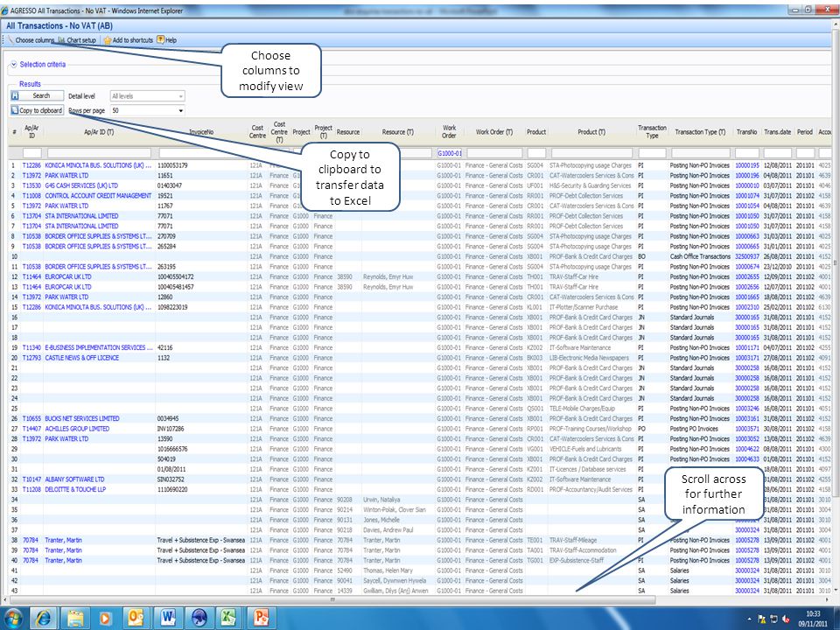Open KONICA MINOLTA BUS. SOLUTIONS link in row 1
This screenshot has width=840, height=630.
coord(98,165)
